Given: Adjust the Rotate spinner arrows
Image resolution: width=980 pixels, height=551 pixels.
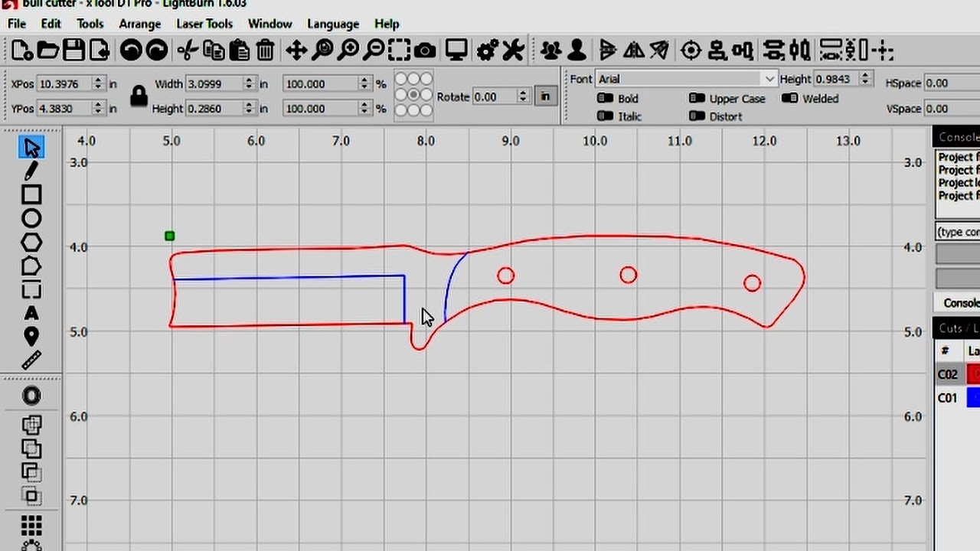Looking at the screenshot, I should coord(523,96).
